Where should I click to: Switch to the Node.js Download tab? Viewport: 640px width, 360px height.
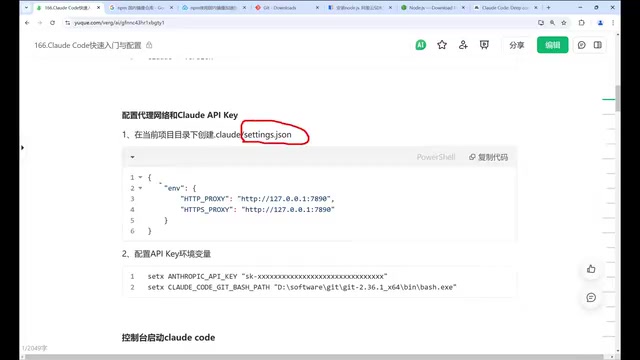(x=433, y=8)
